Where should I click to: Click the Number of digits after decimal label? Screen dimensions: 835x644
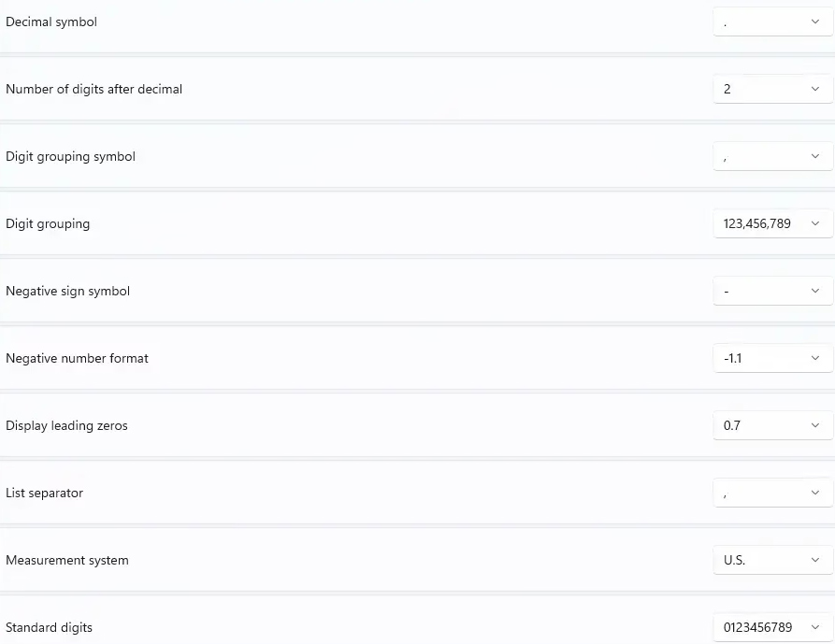(94, 90)
